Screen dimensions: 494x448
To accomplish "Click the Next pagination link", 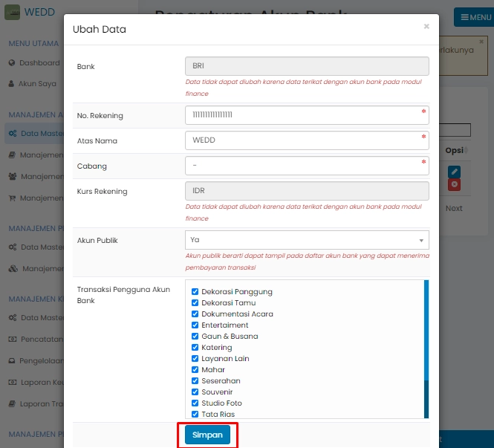I will click(x=454, y=209).
